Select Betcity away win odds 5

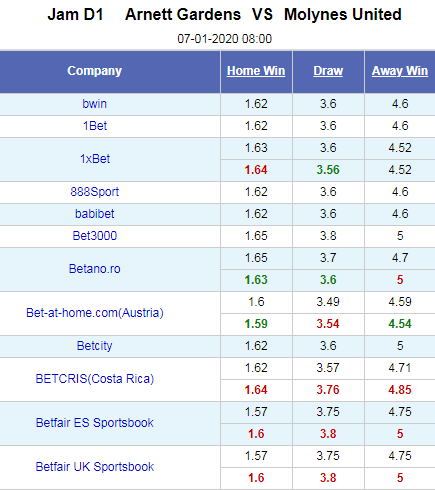pyautogui.click(x=400, y=346)
